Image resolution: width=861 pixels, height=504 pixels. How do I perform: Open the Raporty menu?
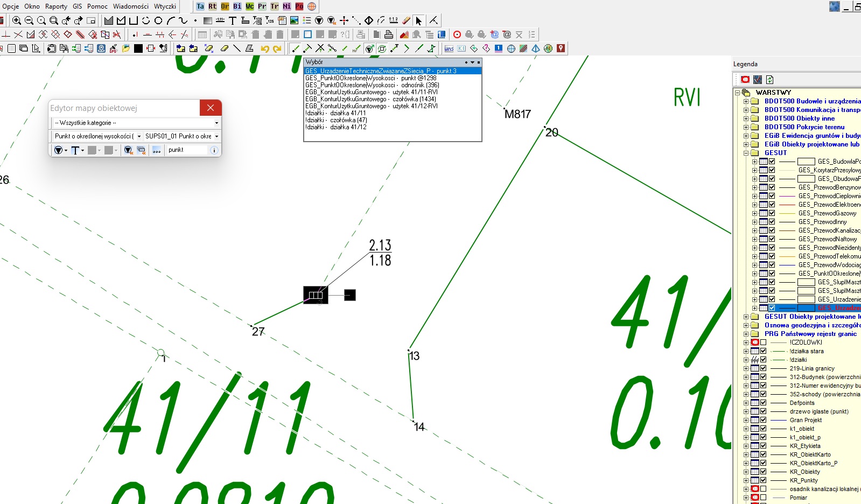coord(56,6)
